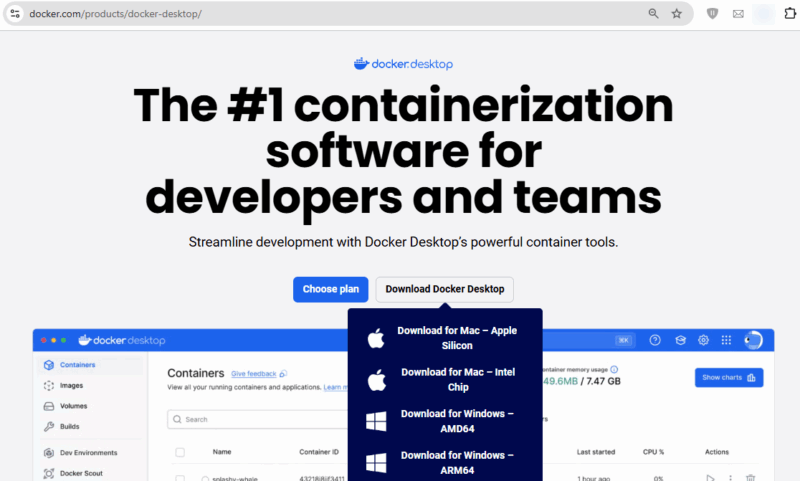The image size is (800, 481).
Task: Open the help question-mark icon in app header
Action: click(655, 340)
